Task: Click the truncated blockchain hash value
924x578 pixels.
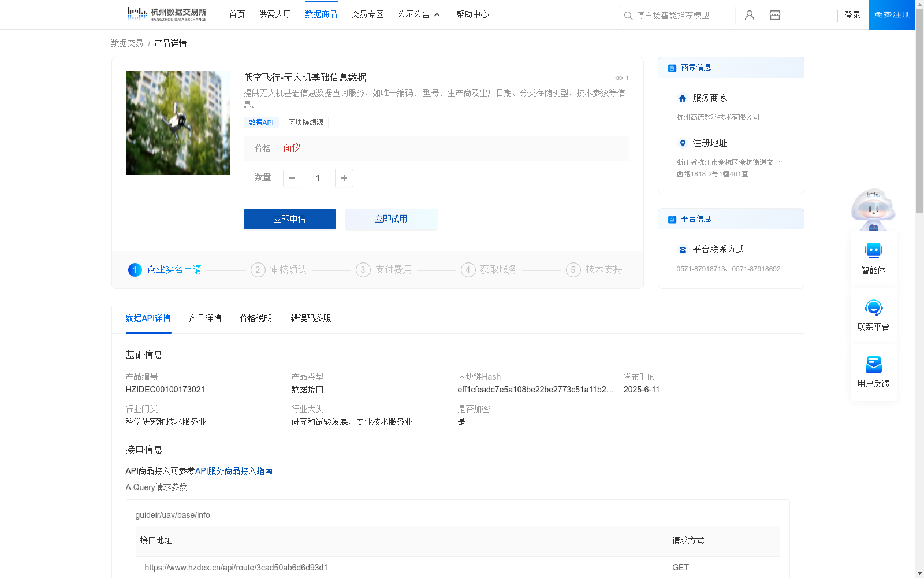Action: coord(536,390)
